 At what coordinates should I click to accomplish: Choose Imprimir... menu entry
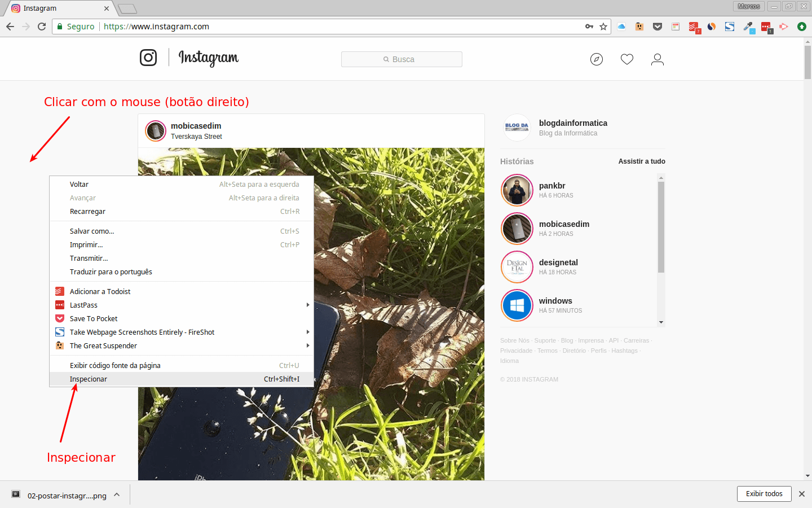(182, 245)
